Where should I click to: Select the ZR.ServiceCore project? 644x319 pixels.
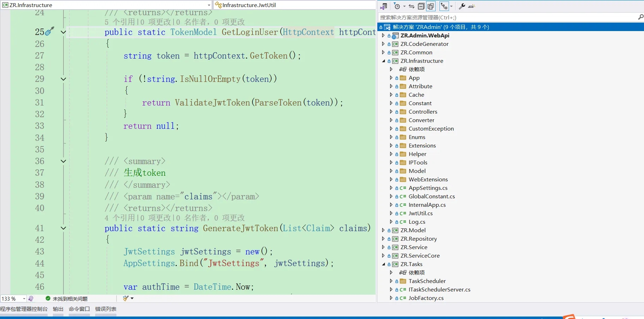(x=420, y=255)
